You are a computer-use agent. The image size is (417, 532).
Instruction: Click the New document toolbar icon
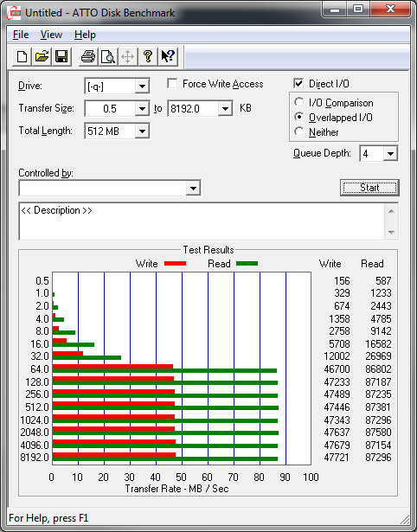[22, 56]
